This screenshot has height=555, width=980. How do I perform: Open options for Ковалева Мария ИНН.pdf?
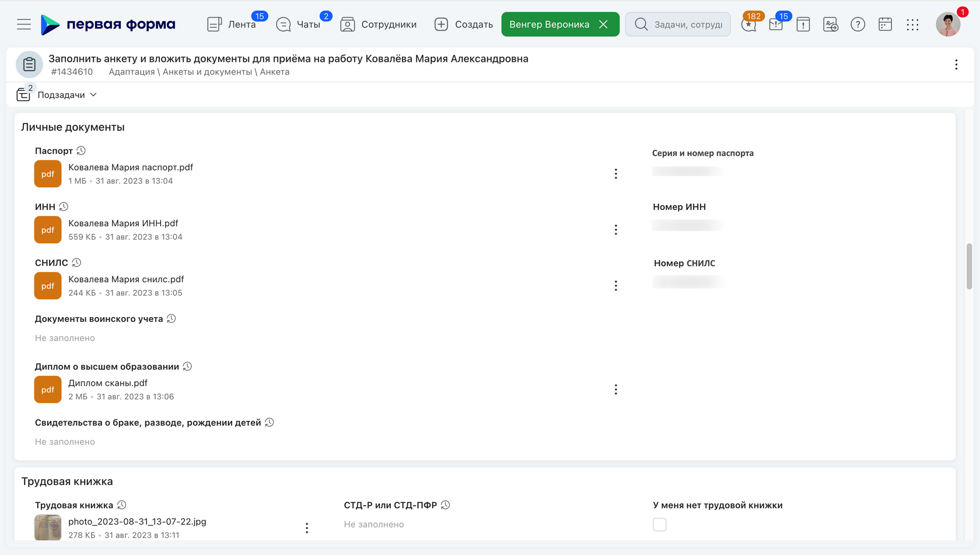pos(615,230)
